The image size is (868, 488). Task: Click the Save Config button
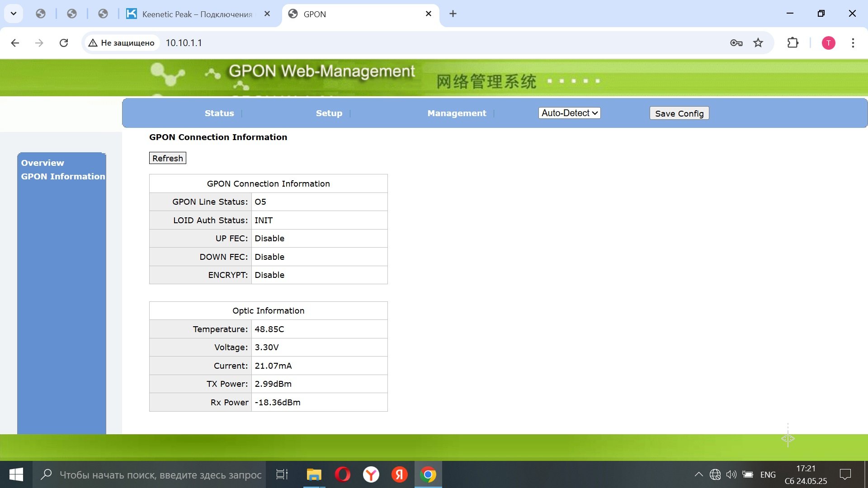pyautogui.click(x=679, y=113)
